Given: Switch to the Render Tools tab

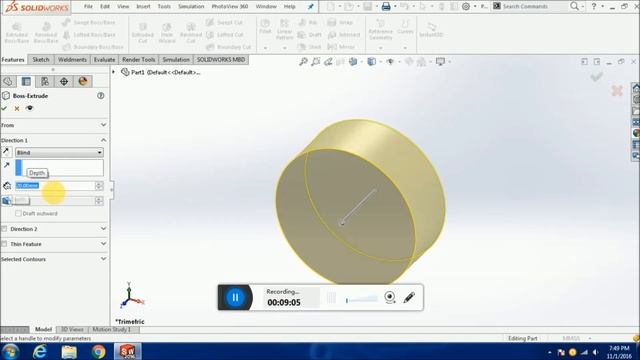Looking at the screenshot, I should click(138, 60).
